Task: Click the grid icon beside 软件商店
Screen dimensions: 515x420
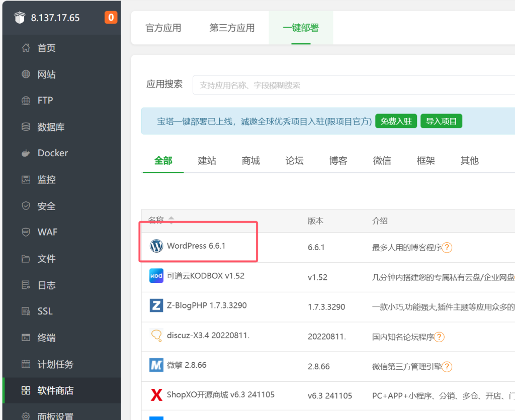Action: 26,390
